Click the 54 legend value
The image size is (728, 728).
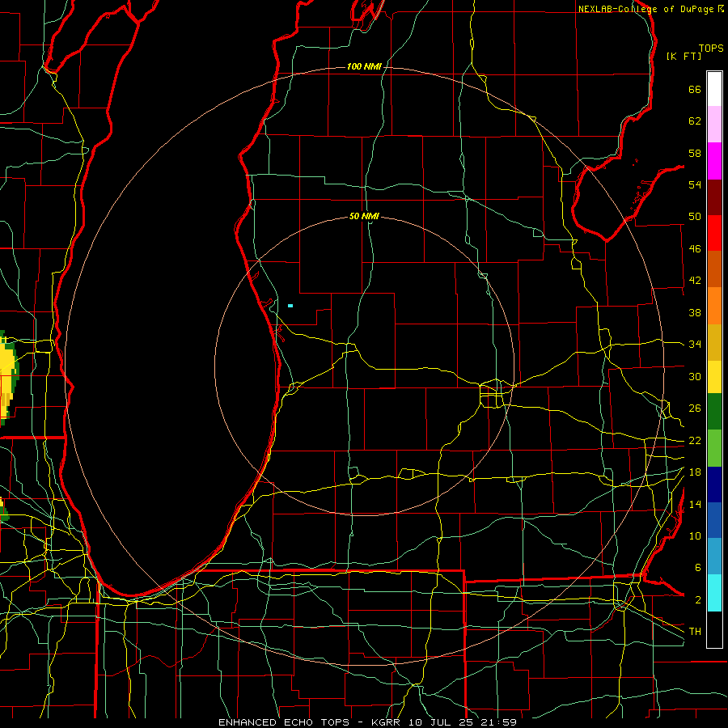[695, 184]
